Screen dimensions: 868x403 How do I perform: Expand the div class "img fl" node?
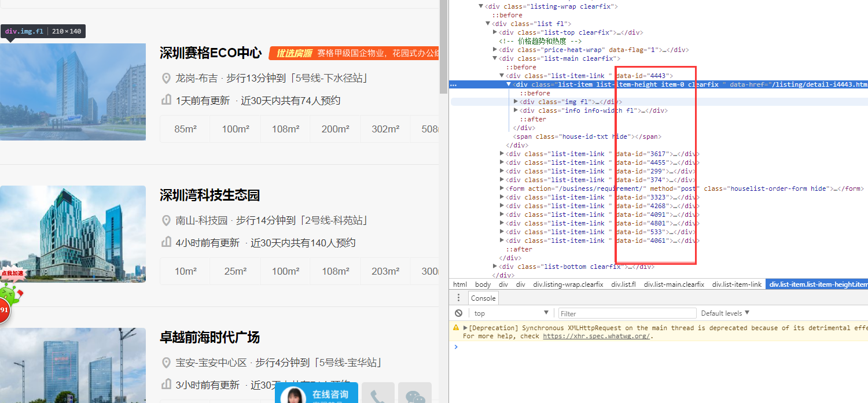point(516,102)
